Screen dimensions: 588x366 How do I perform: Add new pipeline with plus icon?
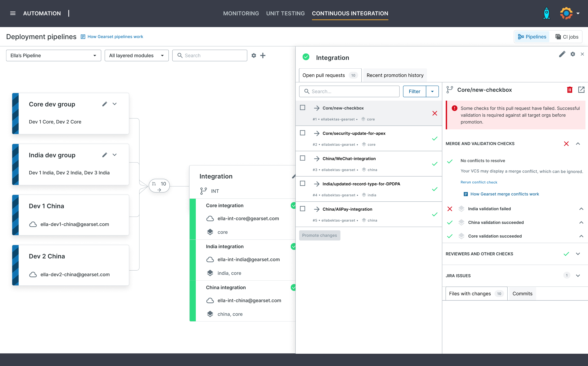point(263,55)
